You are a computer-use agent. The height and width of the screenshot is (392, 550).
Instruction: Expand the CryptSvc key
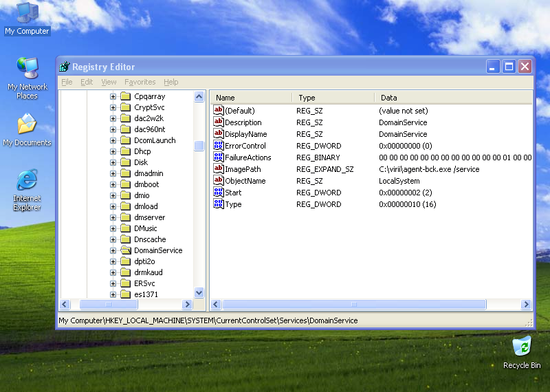[113, 107]
